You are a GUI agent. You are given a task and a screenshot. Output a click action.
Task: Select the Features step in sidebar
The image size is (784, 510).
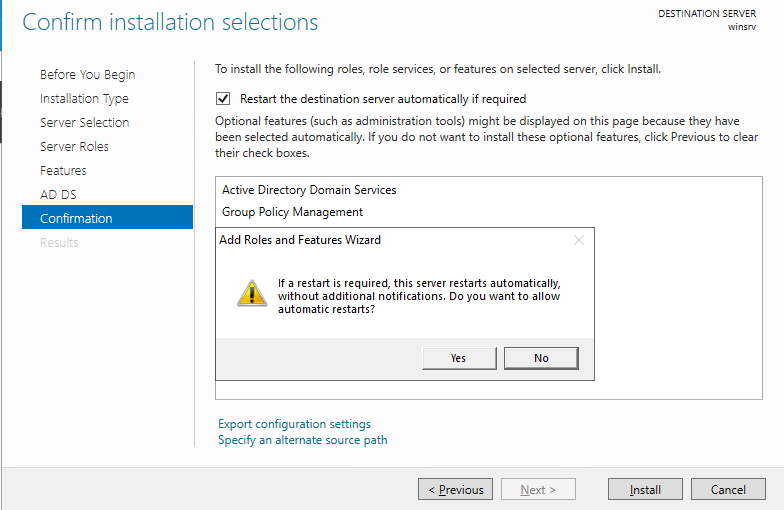[63, 171]
